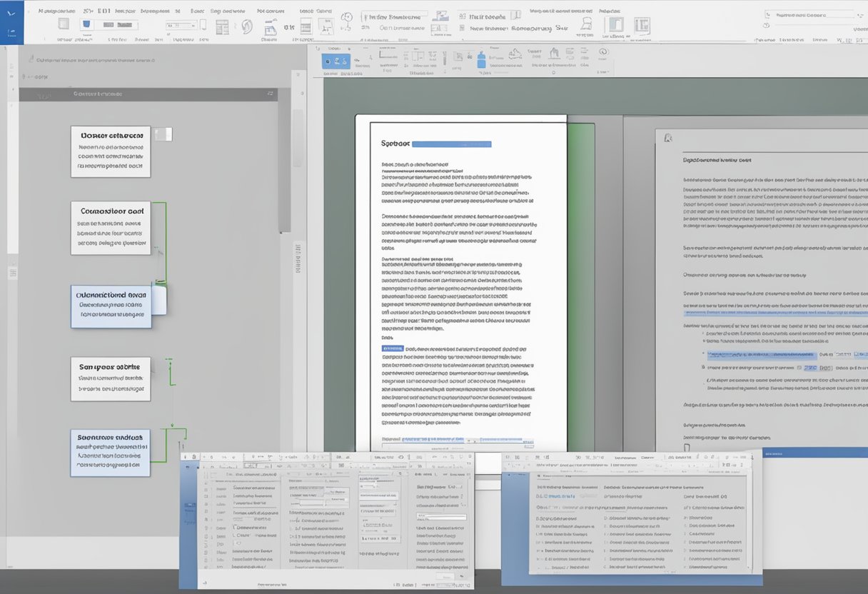This screenshot has height=594, width=868.
Task: Click the small document icon atop the right page
Action: tap(668, 139)
